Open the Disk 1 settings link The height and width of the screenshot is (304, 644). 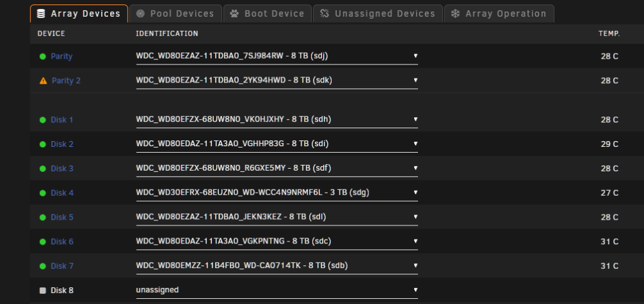pos(62,120)
